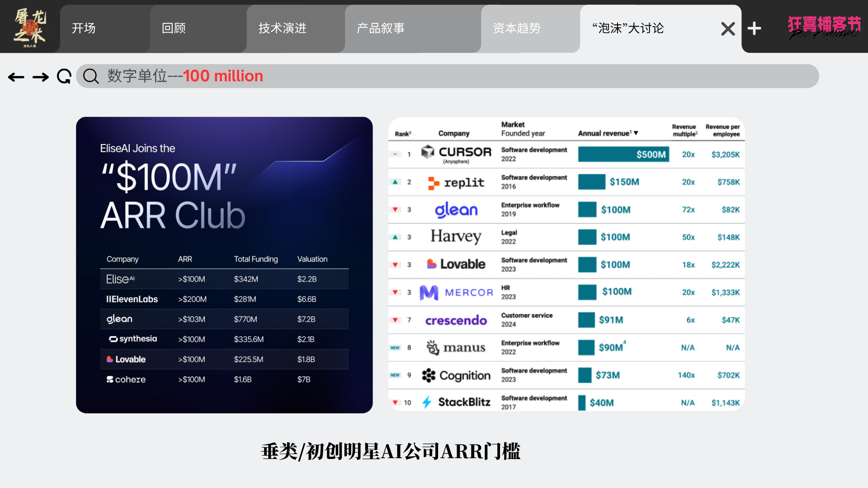
Task: Click the search magnifier icon
Action: click(91, 76)
